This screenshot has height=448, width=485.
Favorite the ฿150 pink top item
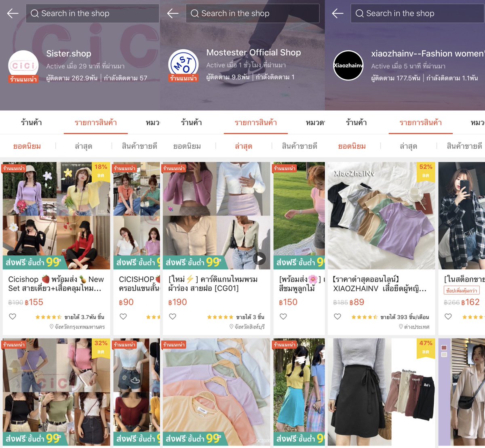pyautogui.click(x=283, y=317)
